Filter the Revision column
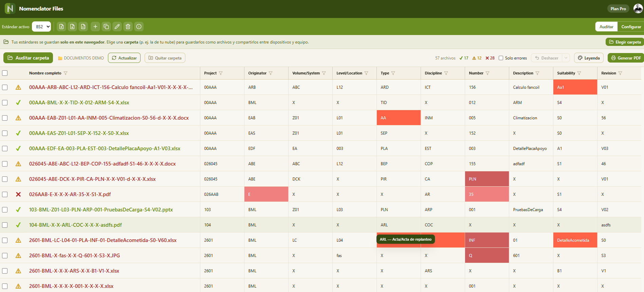 click(x=620, y=73)
